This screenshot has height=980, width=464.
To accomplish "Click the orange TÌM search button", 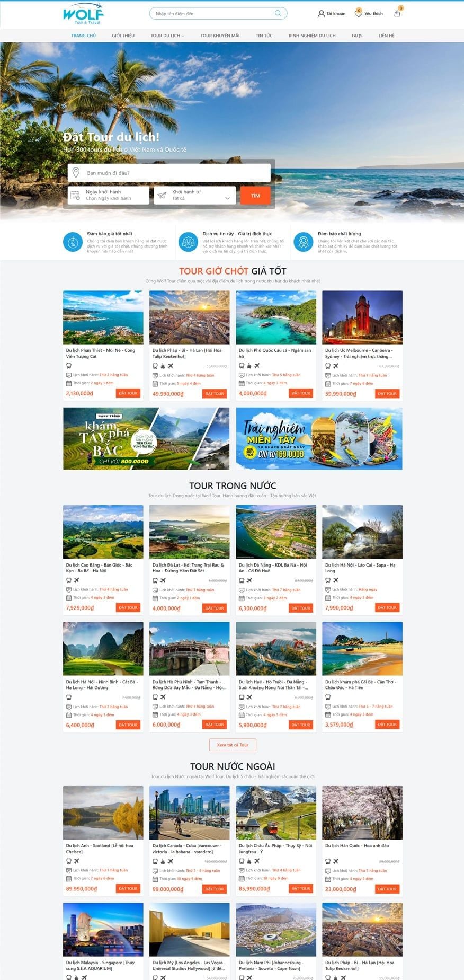I will pyautogui.click(x=255, y=196).
